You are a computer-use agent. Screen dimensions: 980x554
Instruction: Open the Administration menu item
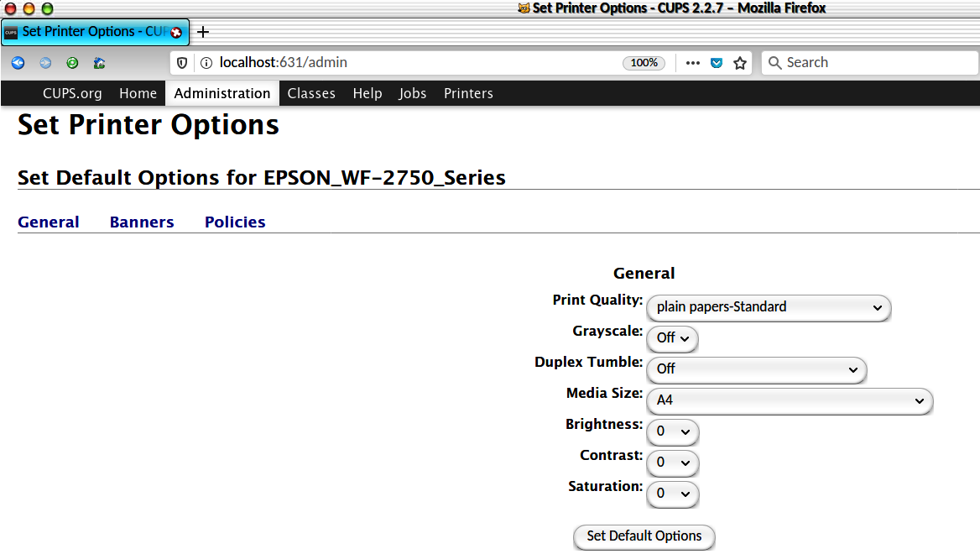point(222,93)
